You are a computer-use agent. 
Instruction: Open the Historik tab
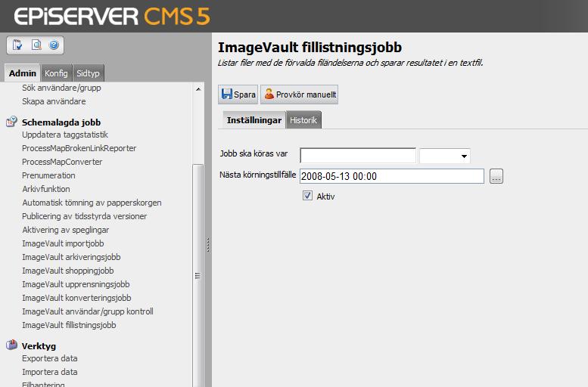coord(303,120)
